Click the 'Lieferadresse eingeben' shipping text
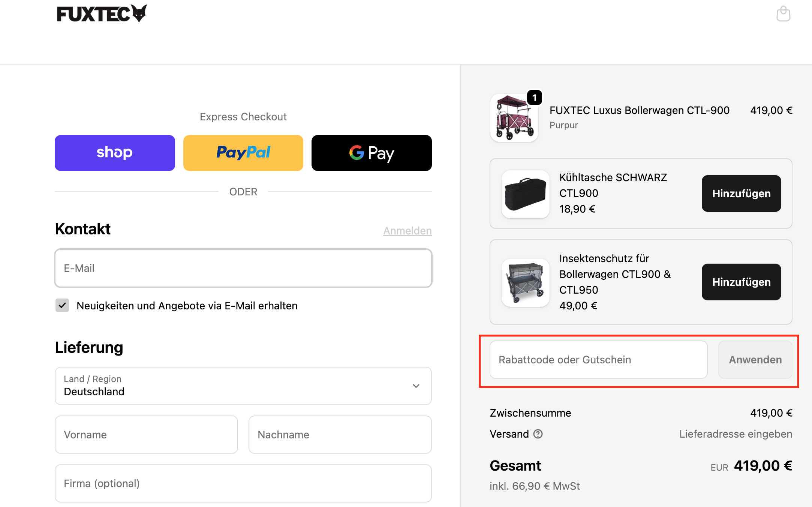 pos(736,434)
